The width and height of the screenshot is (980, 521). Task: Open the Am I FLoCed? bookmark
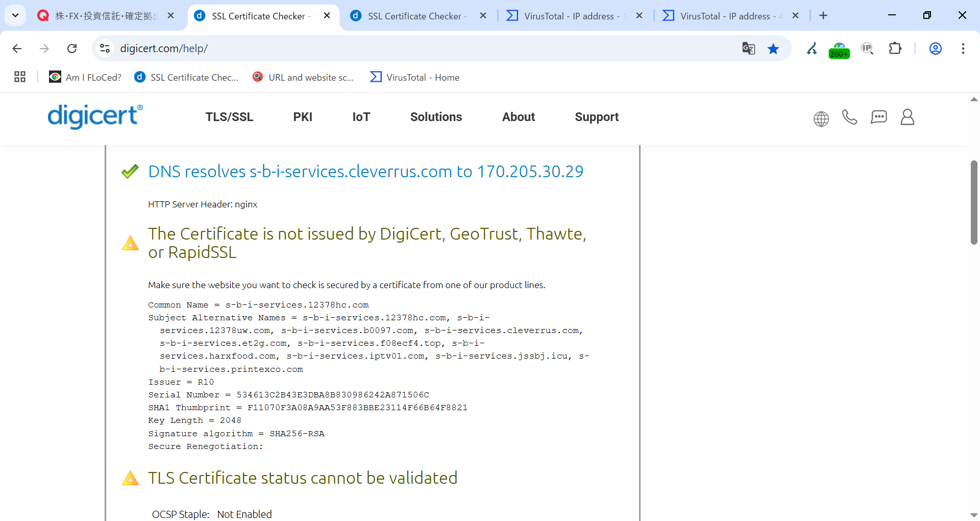85,77
